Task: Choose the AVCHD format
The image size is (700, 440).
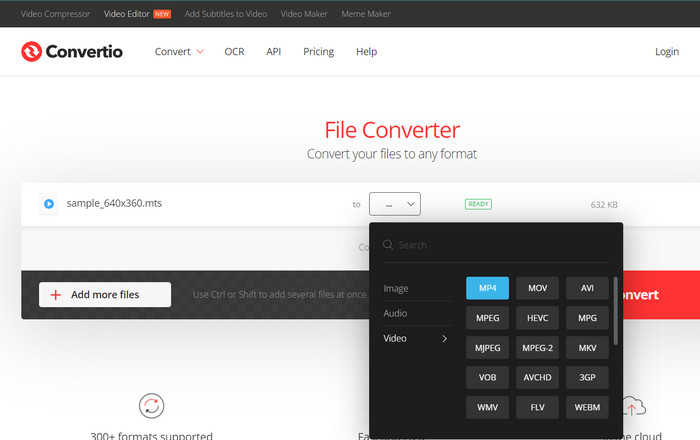Action: pos(538,378)
